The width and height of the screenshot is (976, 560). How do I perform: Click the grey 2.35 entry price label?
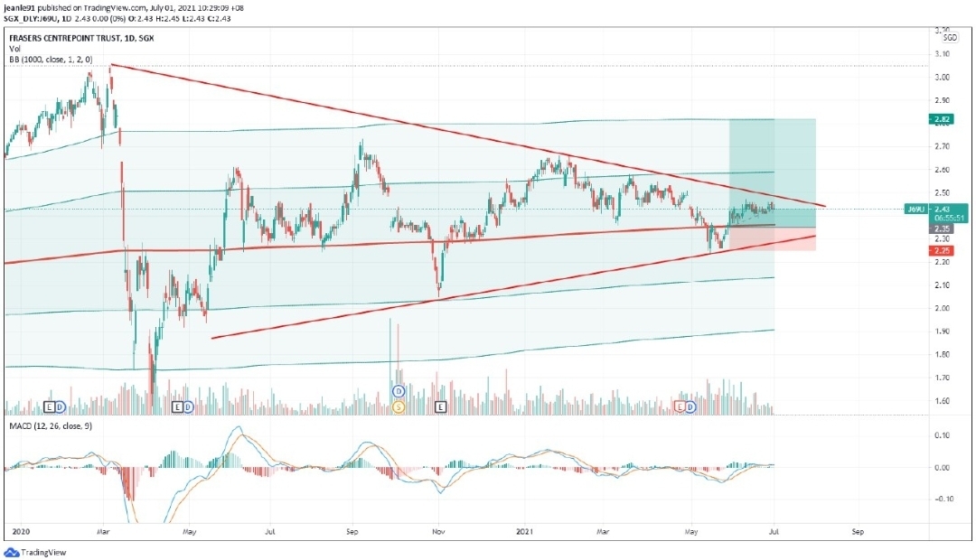click(x=941, y=229)
